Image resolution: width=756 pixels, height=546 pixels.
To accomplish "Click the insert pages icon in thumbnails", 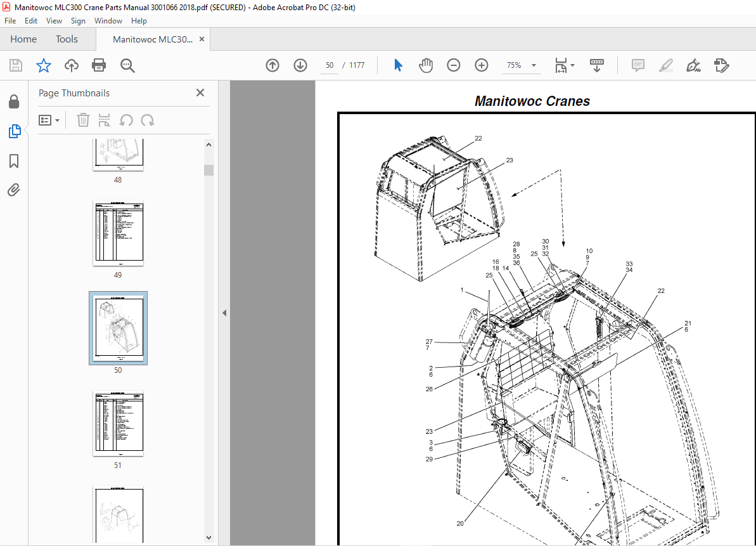I will point(104,120).
